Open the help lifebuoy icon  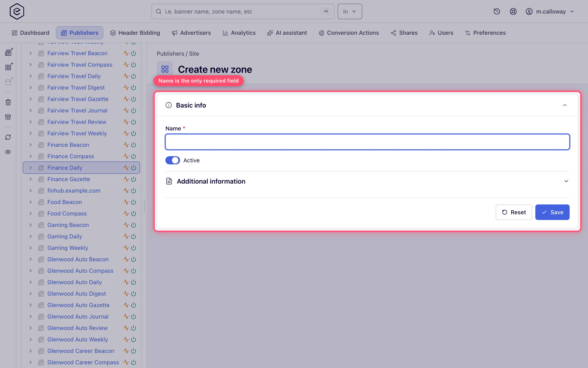click(x=513, y=11)
